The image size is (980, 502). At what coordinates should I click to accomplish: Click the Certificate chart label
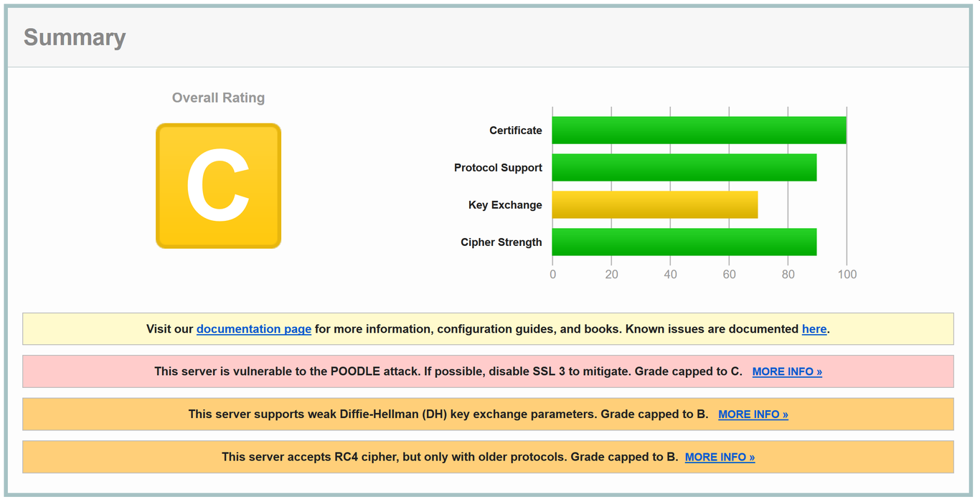(x=516, y=131)
